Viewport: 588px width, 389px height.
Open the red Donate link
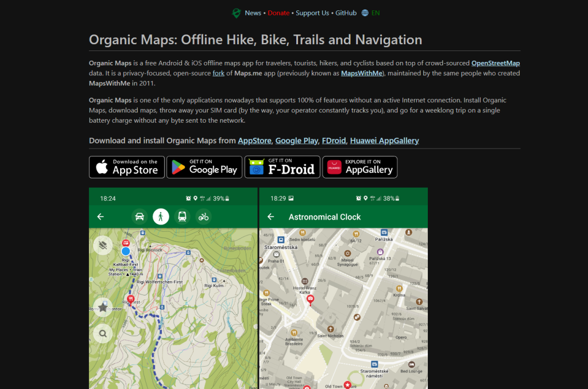pyautogui.click(x=278, y=13)
